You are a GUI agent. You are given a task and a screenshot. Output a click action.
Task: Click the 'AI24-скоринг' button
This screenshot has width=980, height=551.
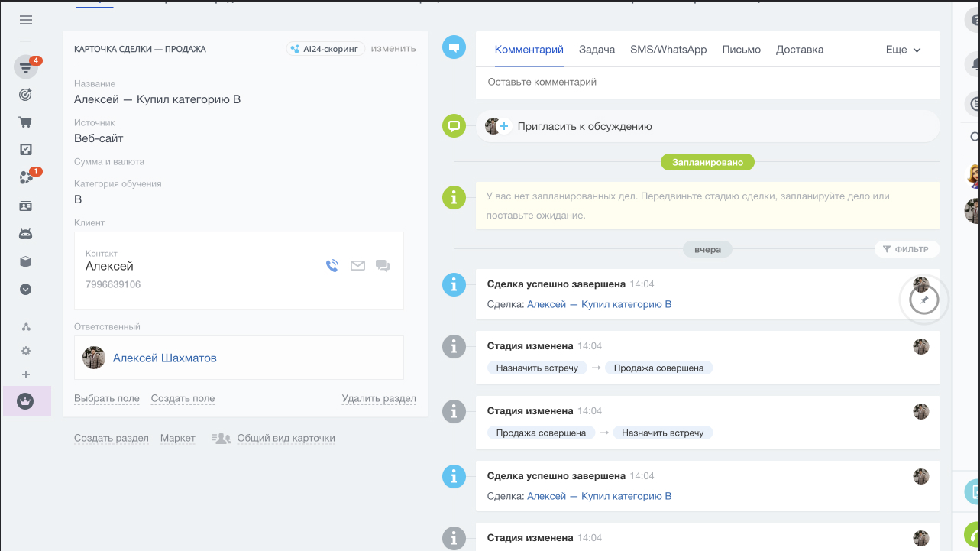(326, 49)
